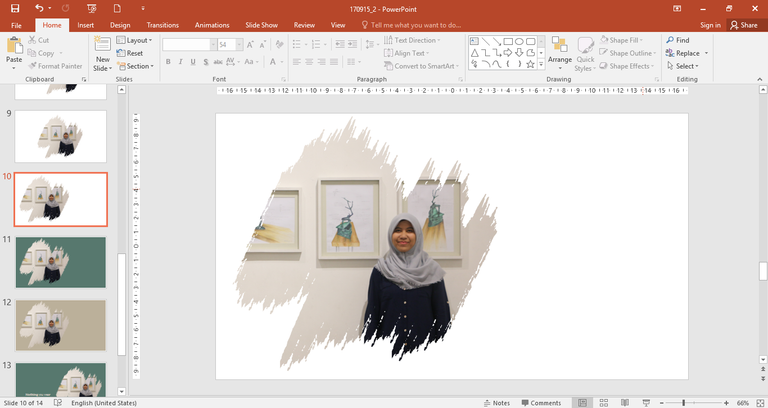Open the font size dropdown

click(x=240, y=45)
